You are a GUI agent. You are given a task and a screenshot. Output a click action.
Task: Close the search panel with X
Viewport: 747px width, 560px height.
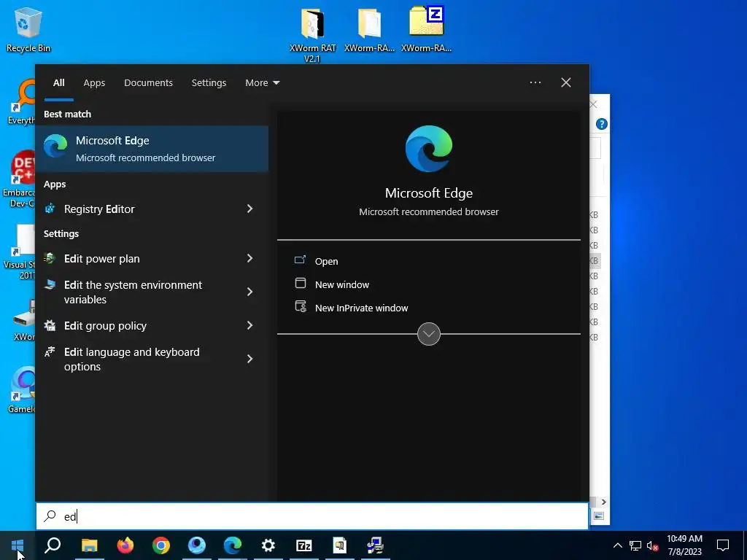click(x=566, y=82)
